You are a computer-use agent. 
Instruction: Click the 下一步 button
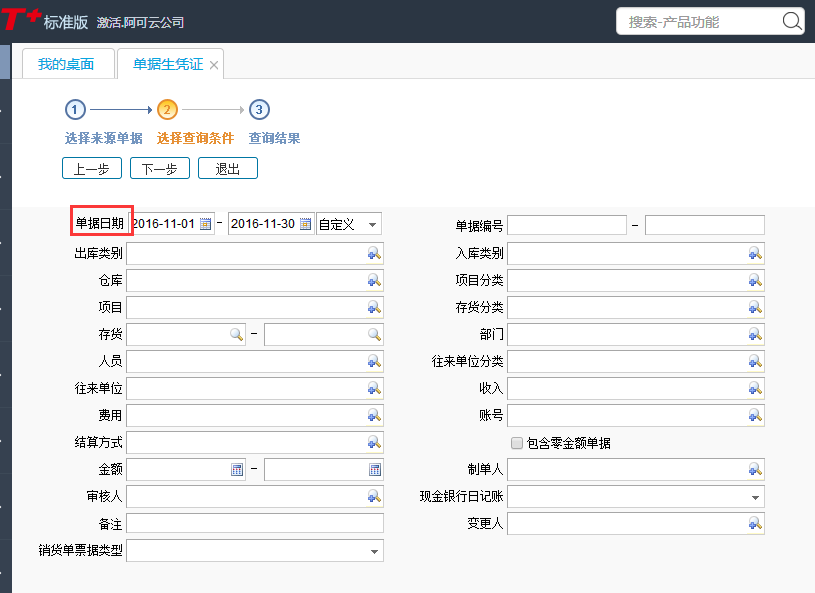(160, 169)
